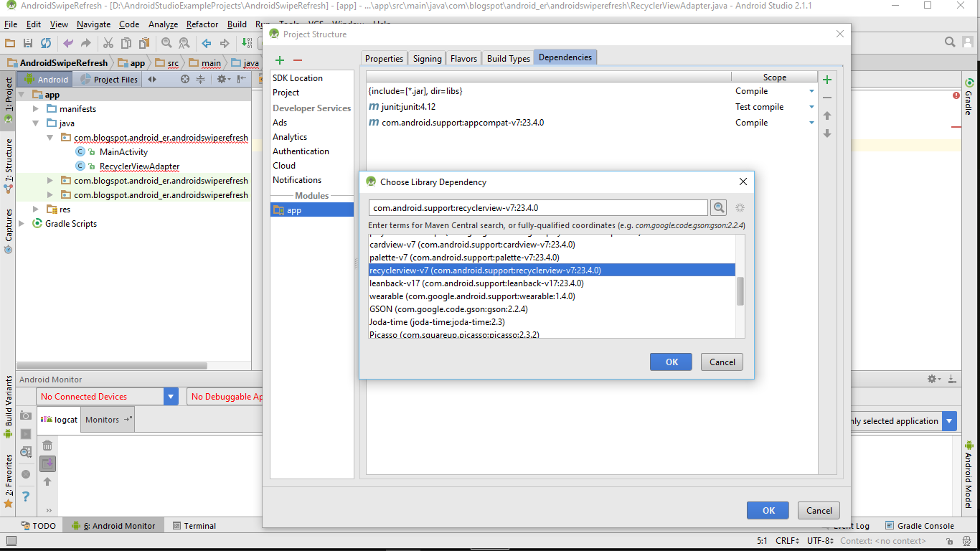Click the Find magnifier icon in toolbar
The width and height of the screenshot is (980, 551).
coord(166,43)
